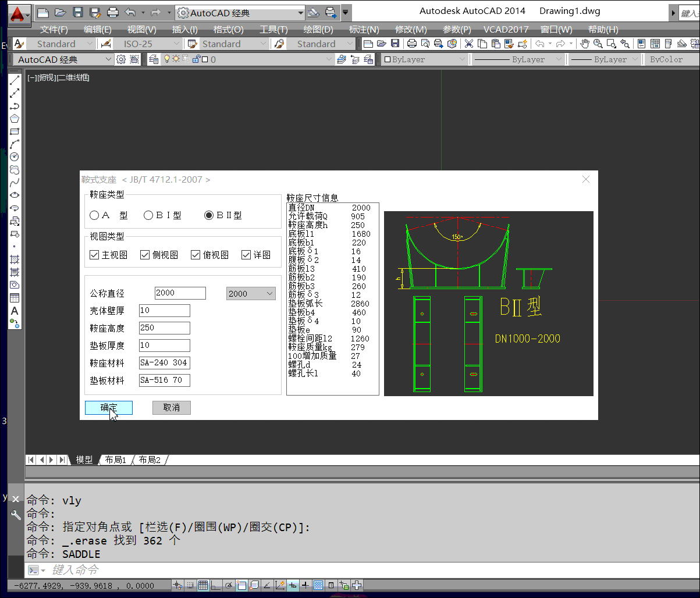The image size is (700, 598).
Task: Click the Open folder icon in quick access toolbar
Action: click(x=61, y=12)
